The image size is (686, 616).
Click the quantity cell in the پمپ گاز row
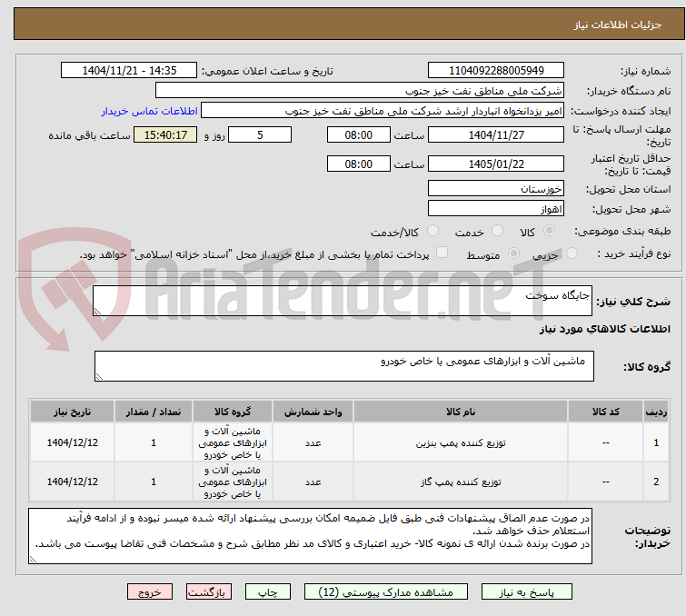tap(154, 482)
